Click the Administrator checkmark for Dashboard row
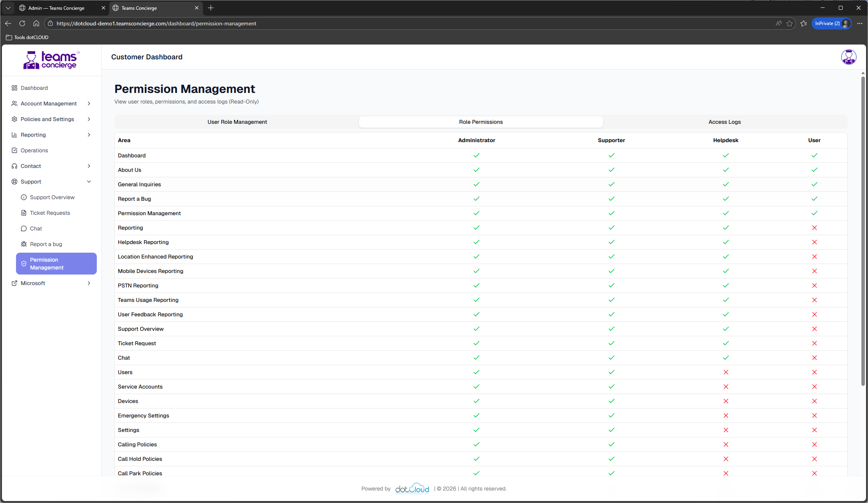Screen dimensions: 868x503 click(476, 155)
